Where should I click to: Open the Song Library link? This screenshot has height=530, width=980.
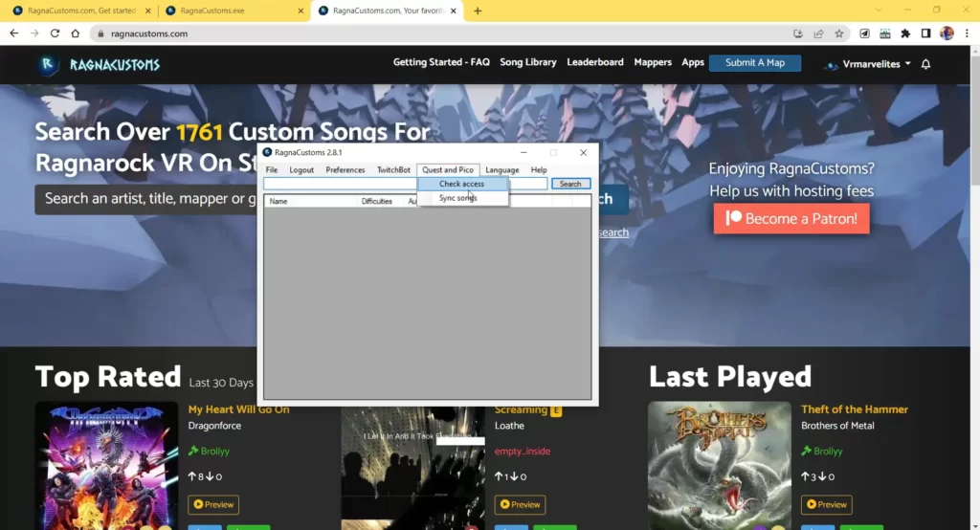click(x=528, y=62)
